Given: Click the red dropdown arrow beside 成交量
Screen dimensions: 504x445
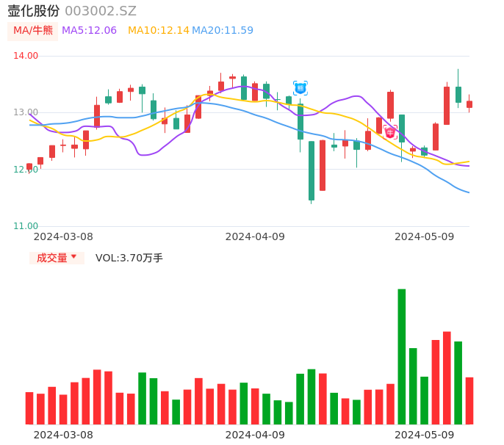Looking at the screenshot, I should coord(73,257).
